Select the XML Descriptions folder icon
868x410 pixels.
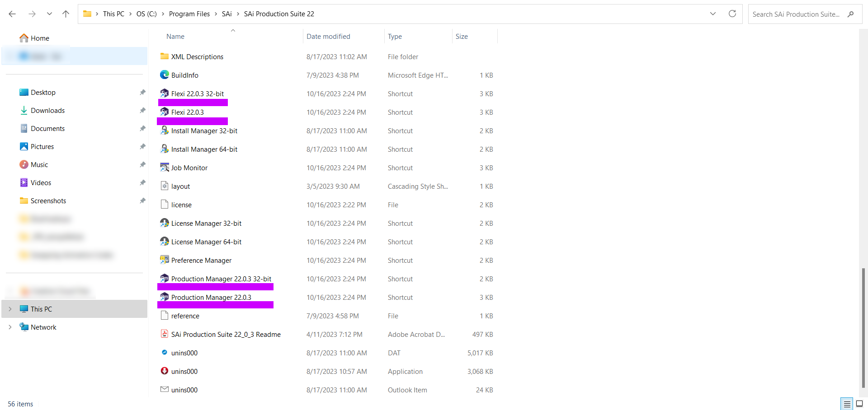coord(165,56)
